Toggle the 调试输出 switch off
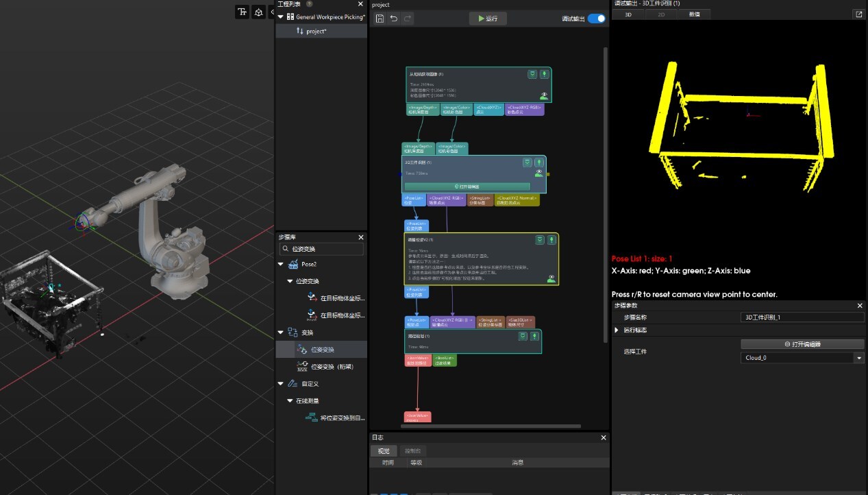This screenshot has width=868, height=495. 596,19
